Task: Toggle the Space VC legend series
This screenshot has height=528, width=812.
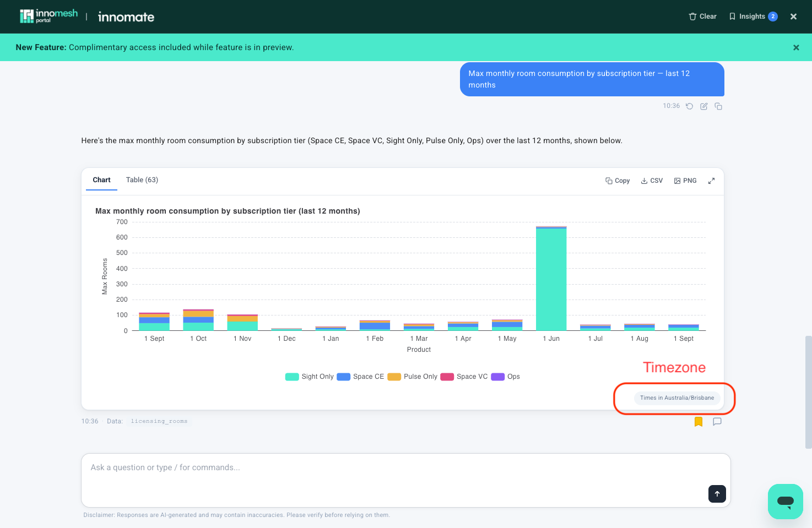Action: pos(464,377)
